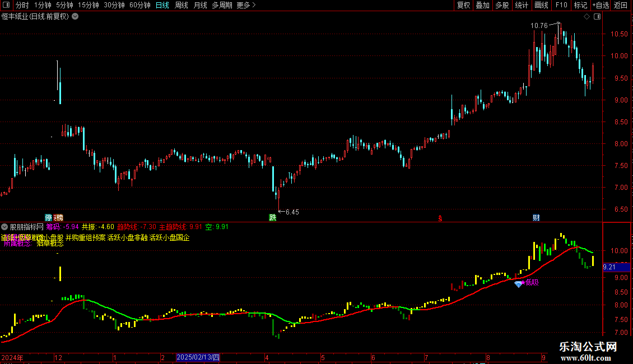Click the 筹码: -5.94 indicator value
Image resolution: width=633 pixels, height=364 pixels.
(x=62, y=227)
